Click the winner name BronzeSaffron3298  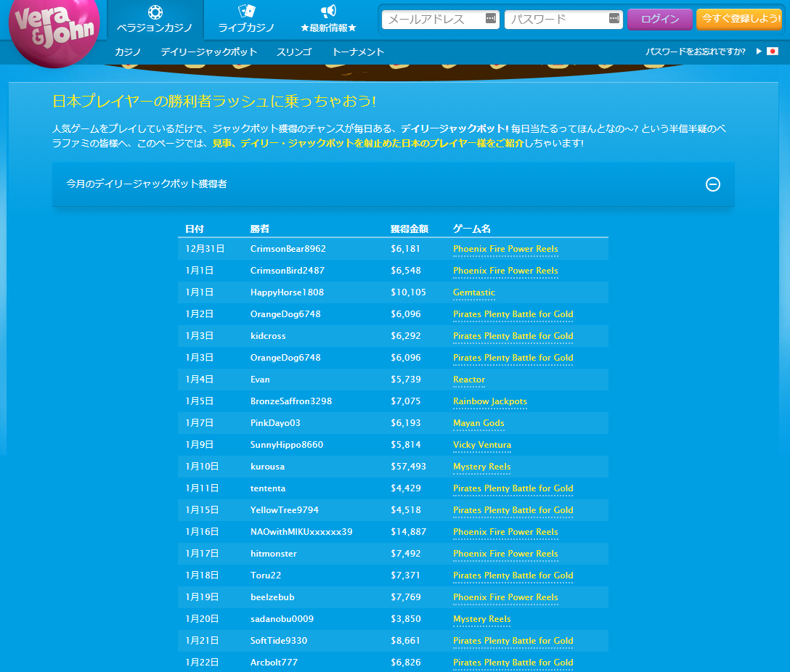point(291,401)
